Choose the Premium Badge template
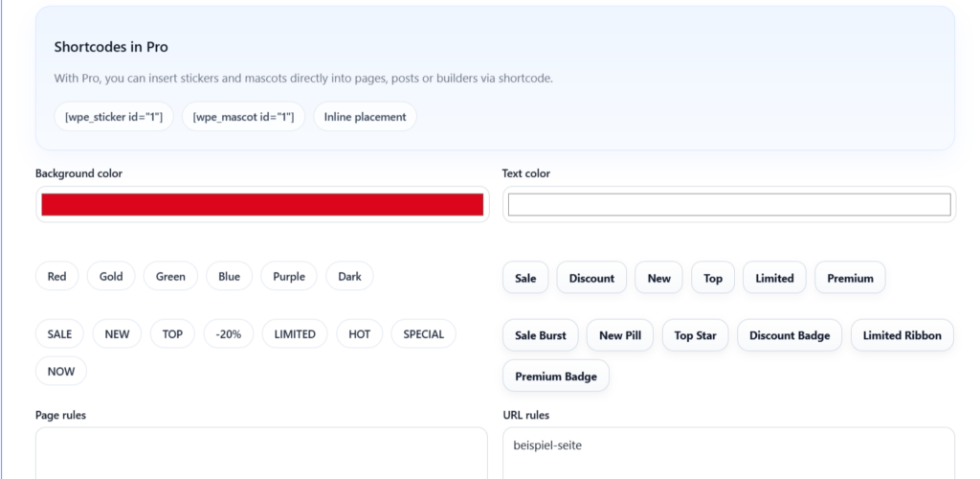 coord(556,376)
